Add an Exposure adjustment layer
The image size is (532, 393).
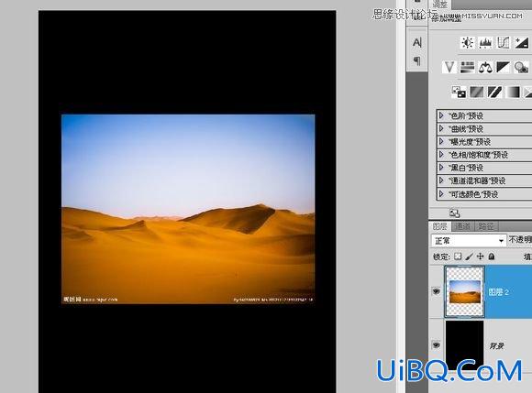[x=521, y=43]
